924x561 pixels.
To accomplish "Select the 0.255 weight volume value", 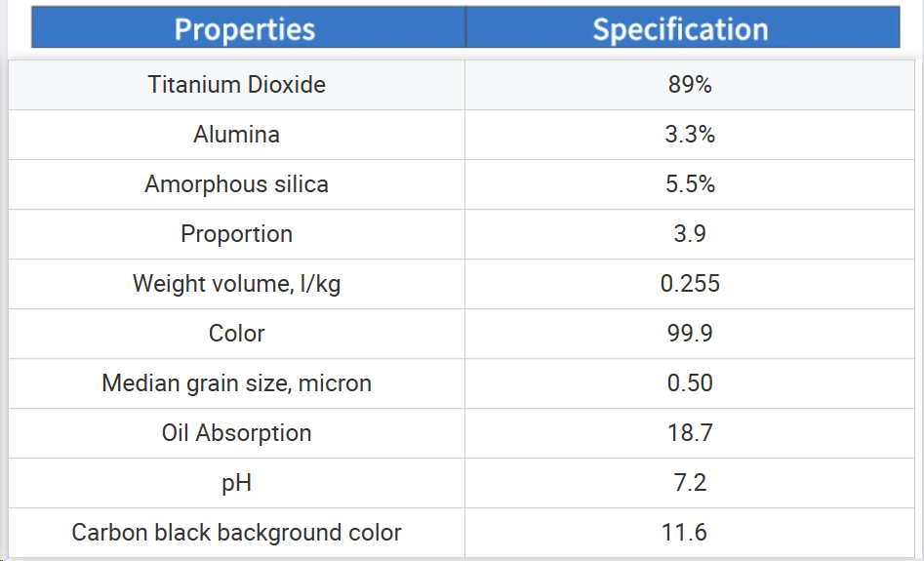I will click(x=690, y=284).
